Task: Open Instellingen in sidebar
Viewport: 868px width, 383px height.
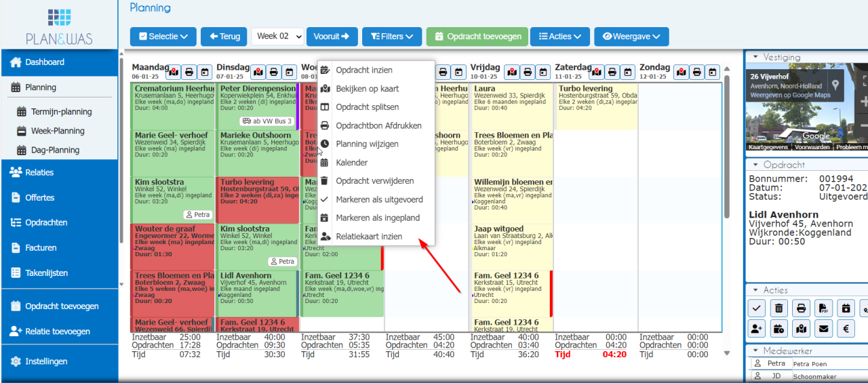Action: click(59, 361)
